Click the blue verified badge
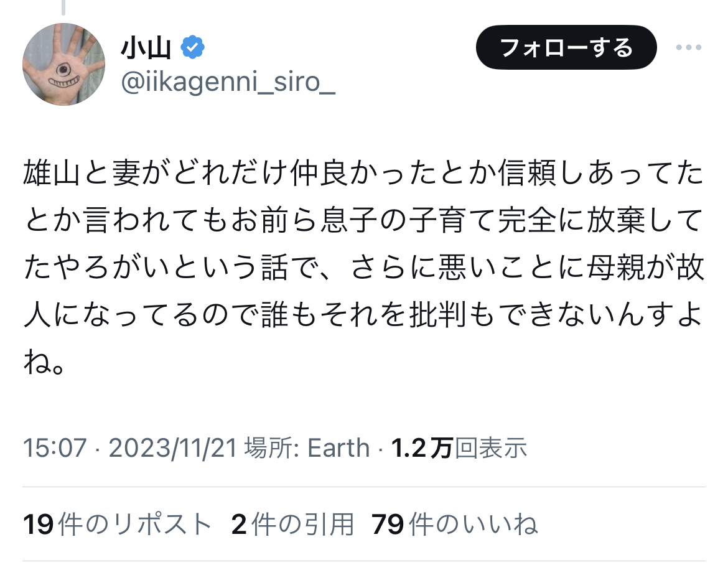Screen dimensions: 728x565 pos(193,47)
